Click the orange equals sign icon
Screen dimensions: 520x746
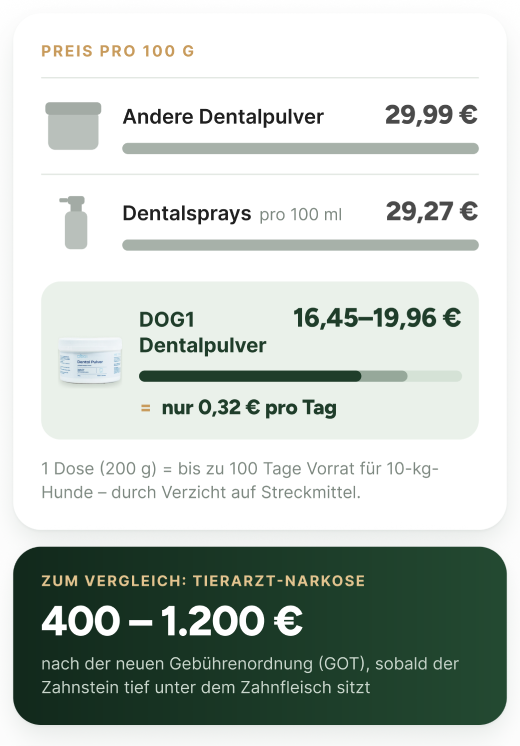click(x=146, y=408)
